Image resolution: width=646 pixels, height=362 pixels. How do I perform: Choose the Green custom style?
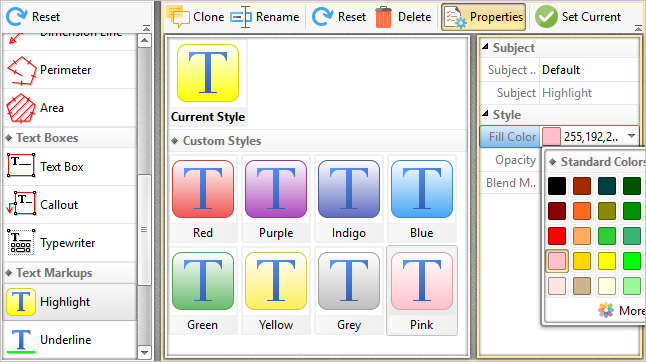(203, 291)
